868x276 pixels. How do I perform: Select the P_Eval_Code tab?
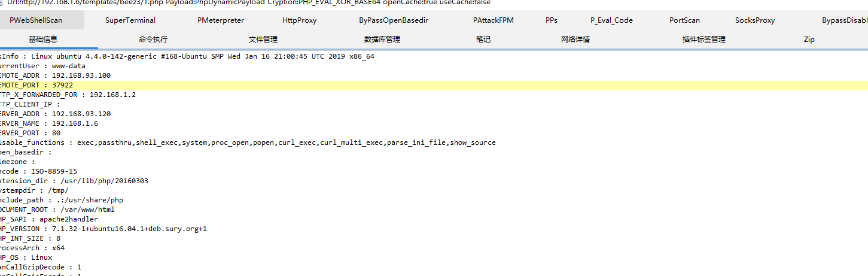[611, 20]
